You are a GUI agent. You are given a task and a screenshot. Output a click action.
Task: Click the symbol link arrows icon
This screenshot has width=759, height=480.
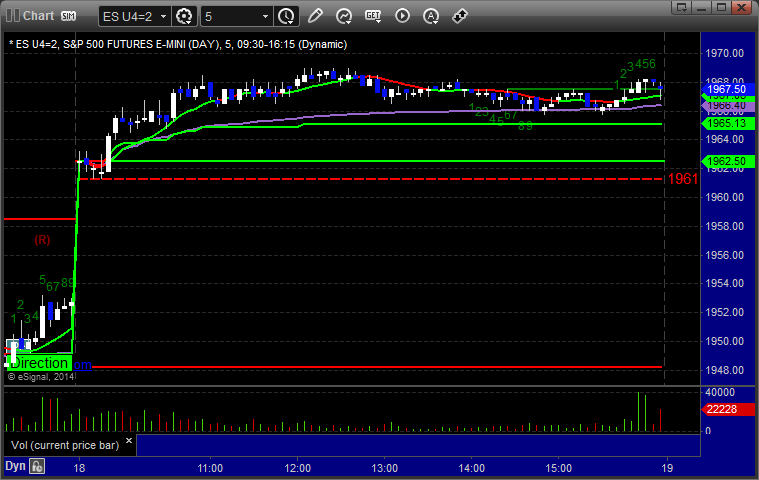(459, 16)
